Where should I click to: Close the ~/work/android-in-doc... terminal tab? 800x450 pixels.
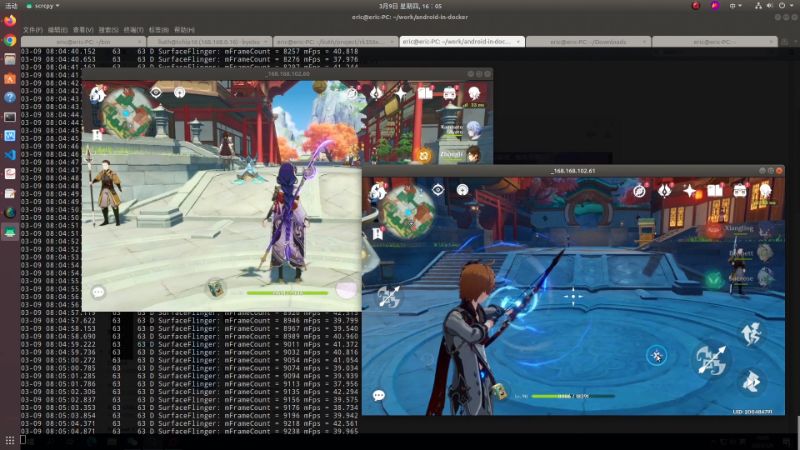(x=518, y=42)
